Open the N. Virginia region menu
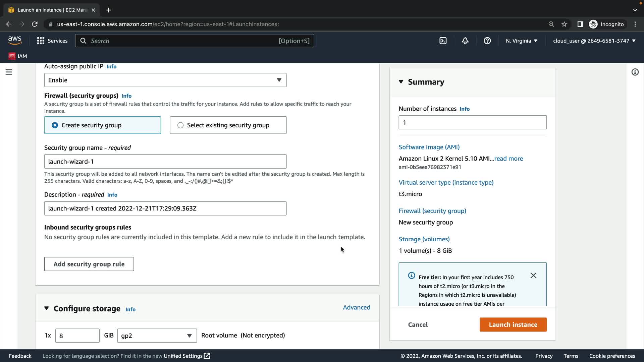Image resolution: width=644 pixels, height=362 pixels. (521, 41)
